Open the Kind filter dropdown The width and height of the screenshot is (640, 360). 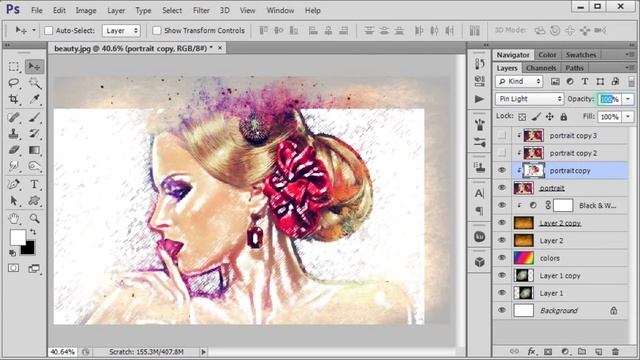point(520,81)
